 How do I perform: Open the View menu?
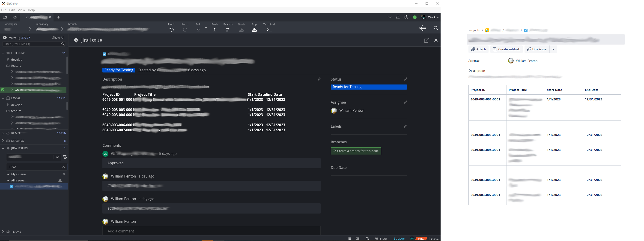point(21,10)
